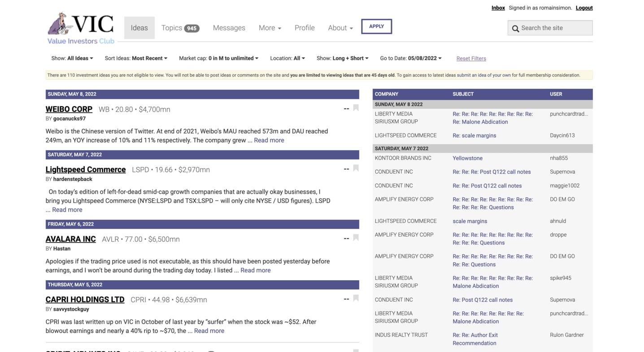The width and height of the screenshot is (644, 352).
Task: Open Re: Author Exit Recommendation message
Action: tap(475, 339)
